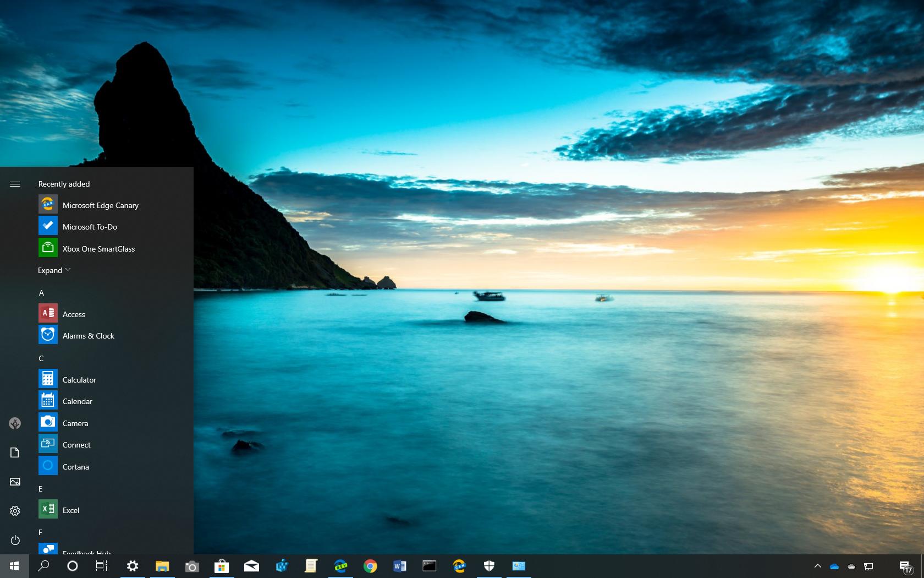Open Windows Security from the taskbar

click(489, 566)
